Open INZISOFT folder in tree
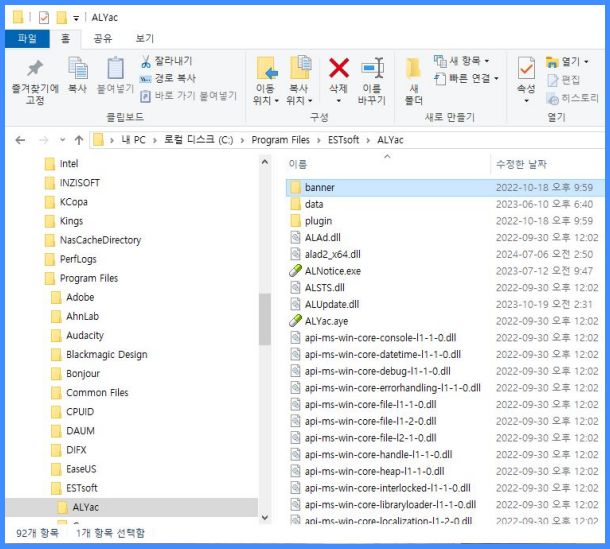 pos(80,183)
